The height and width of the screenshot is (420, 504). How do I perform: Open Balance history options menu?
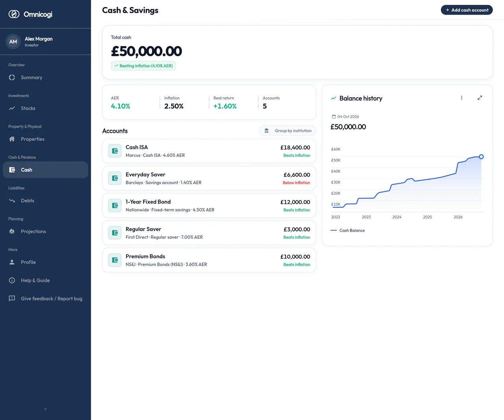coord(461,98)
